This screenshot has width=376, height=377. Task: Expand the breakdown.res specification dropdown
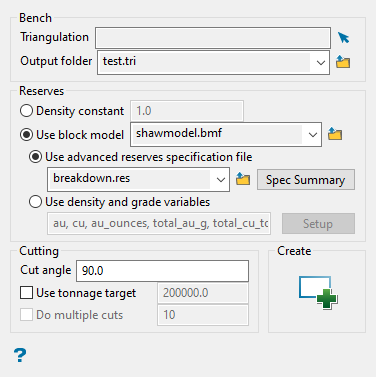[220, 179]
